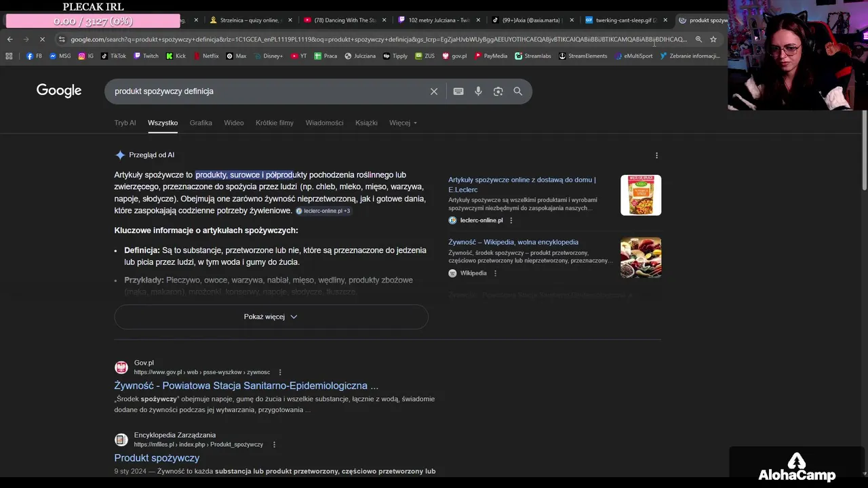
Task: Open the Praca bookmark
Action: pos(325,56)
